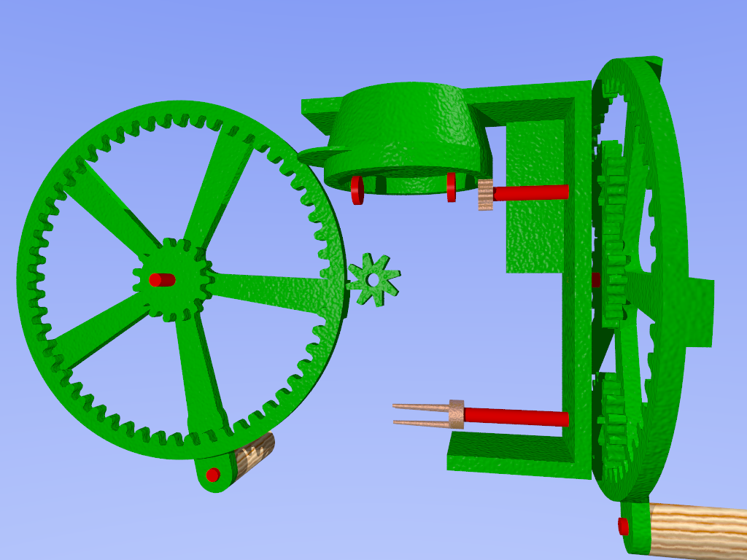The image size is (747, 560).
Task: Click the upper wooden pinion on red shaft
Action: point(485,195)
